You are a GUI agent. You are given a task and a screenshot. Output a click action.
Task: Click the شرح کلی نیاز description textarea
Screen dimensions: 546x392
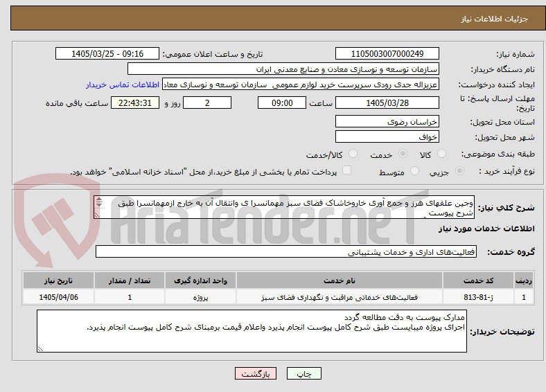pyautogui.click(x=284, y=207)
